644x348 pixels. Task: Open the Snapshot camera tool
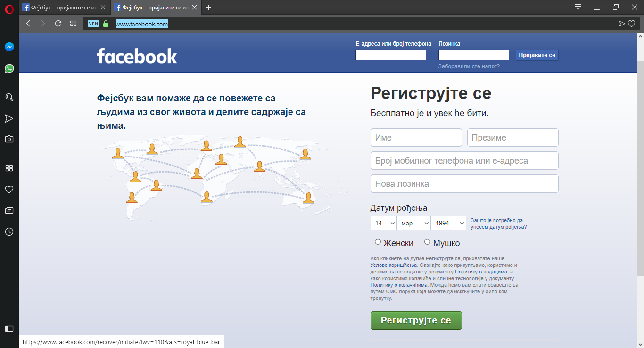point(9,139)
